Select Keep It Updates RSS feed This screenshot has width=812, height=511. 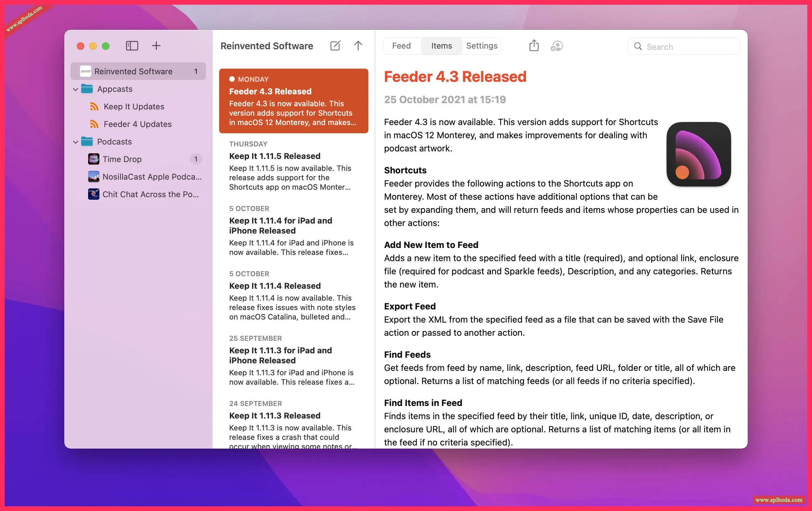pos(134,107)
